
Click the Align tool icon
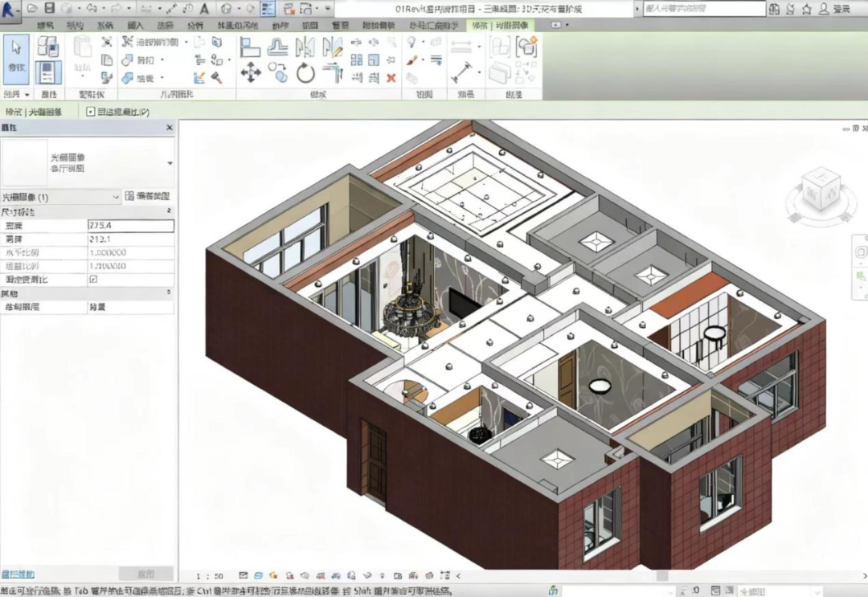[250, 47]
